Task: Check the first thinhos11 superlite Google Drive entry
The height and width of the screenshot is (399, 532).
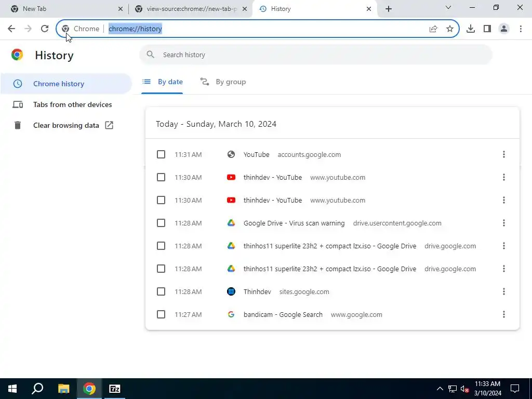Action: tap(161, 246)
